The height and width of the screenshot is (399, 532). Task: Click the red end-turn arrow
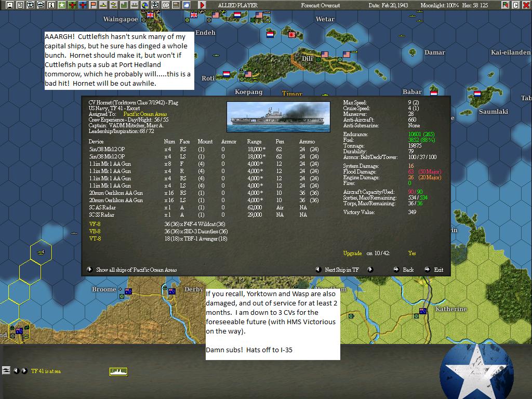(x=202, y=5)
